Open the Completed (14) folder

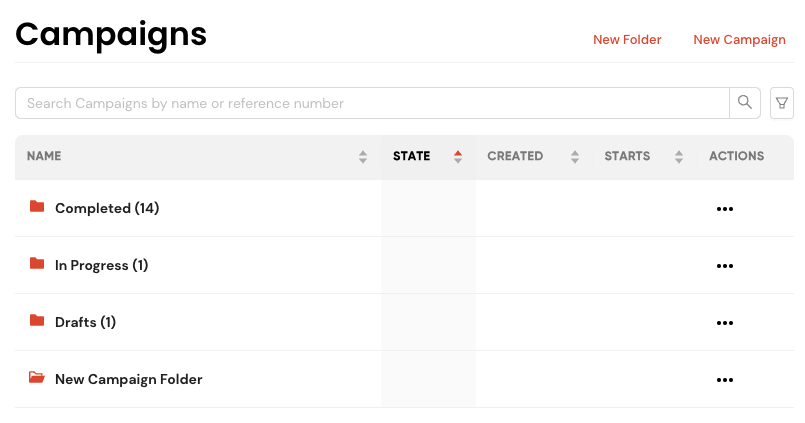click(x=107, y=208)
